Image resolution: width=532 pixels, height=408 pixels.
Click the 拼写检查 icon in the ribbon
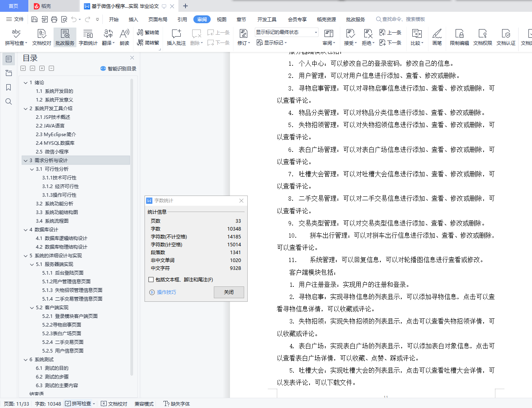pos(16,33)
